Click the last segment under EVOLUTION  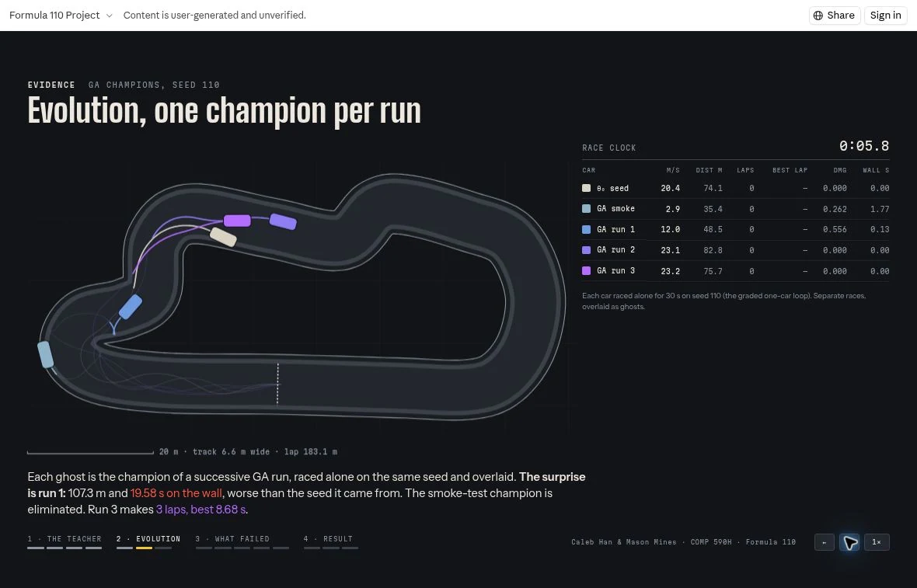point(163,548)
